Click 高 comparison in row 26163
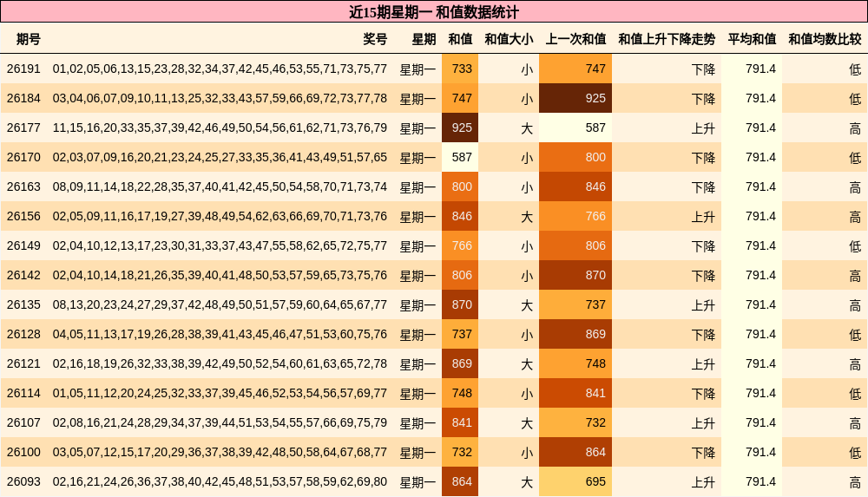 point(855,187)
